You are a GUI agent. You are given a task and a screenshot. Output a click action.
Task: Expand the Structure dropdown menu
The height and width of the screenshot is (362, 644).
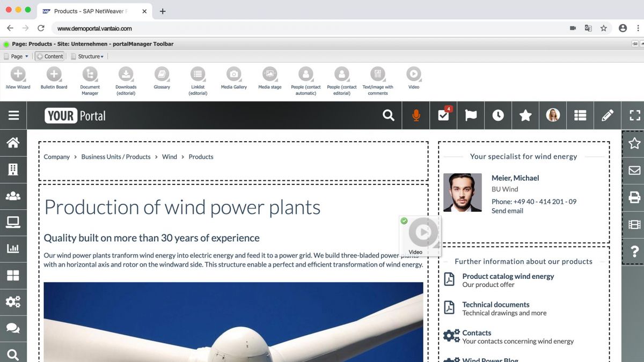(x=87, y=56)
